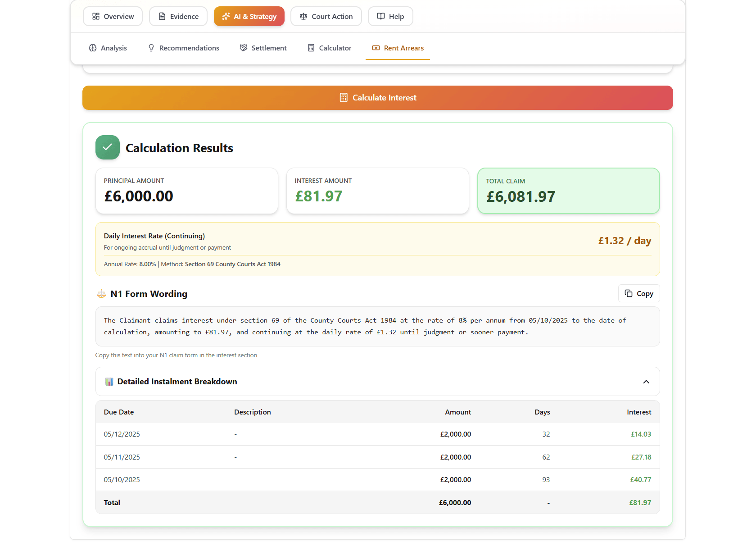756x542 pixels.
Task: Click the brain icon next to Analysis
Action: (x=93, y=48)
